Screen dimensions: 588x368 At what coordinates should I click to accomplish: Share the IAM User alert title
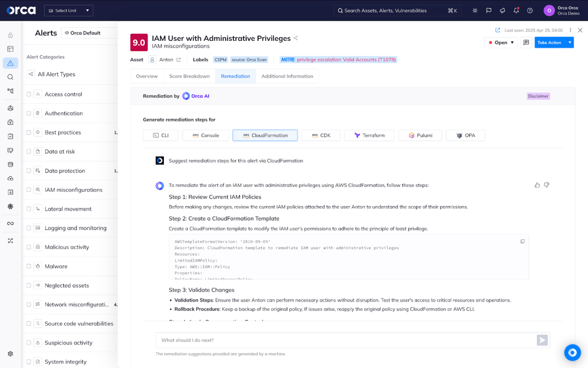pyautogui.click(x=296, y=38)
